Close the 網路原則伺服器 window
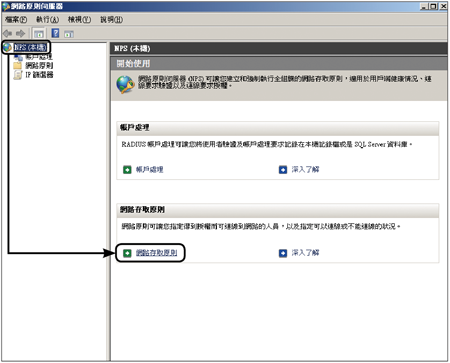The height and width of the screenshot is (363, 450). pos(443,6)
